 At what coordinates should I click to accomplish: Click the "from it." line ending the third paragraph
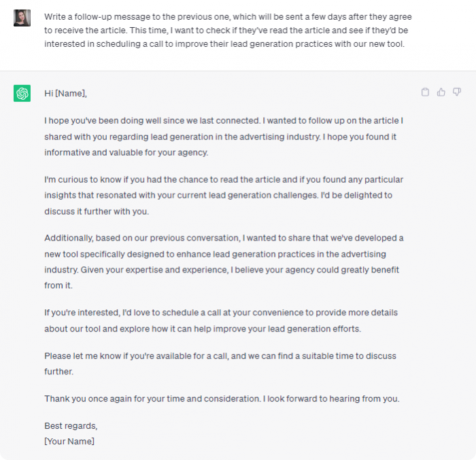point(58,285)
